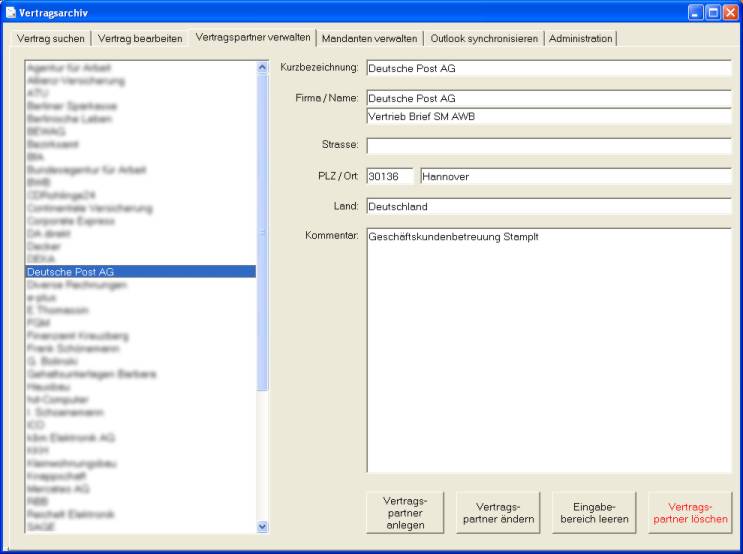The height and width of the screenshot is (554, 743).
Task: Click the partner list scroll-down arrow
Action: 263,526
